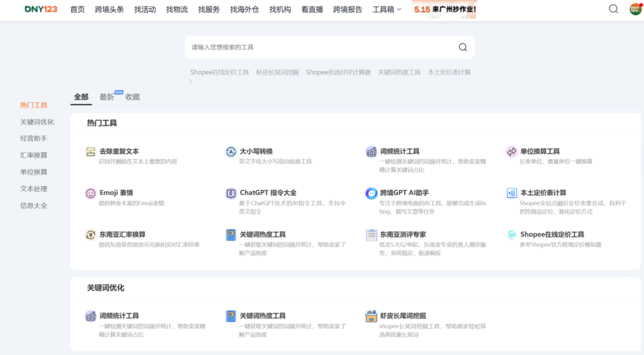Image resolution: width=644 pixels, height=355 pixels.
Task: Open 找海外仓 navigation item
Action: (244, 10)
